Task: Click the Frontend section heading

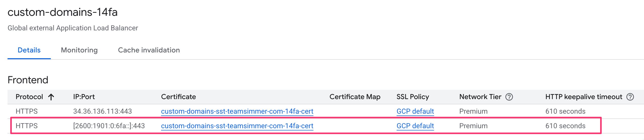Action: pos(28,80)
